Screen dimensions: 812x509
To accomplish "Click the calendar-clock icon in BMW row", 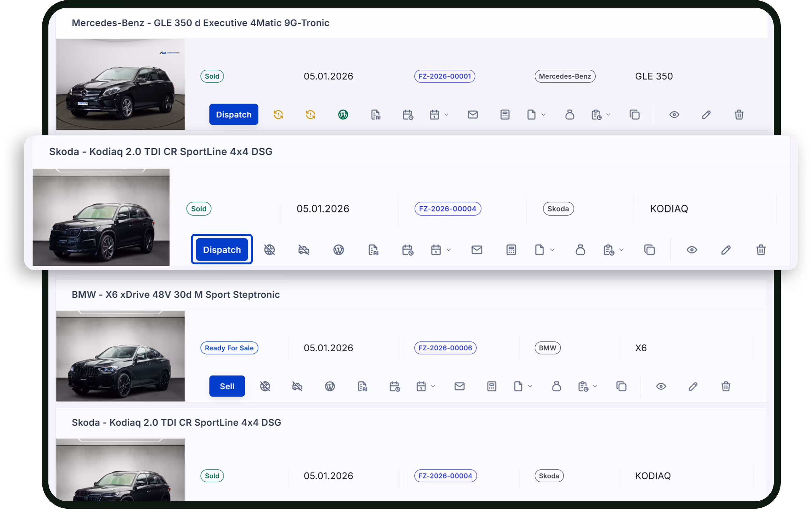I will pos(395,386).
